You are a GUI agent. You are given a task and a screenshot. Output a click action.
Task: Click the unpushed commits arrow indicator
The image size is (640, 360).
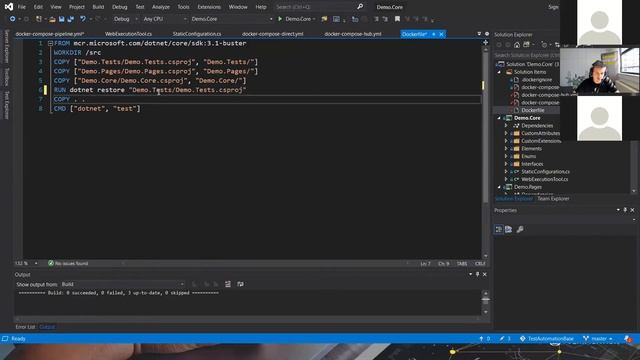(484, 339)
